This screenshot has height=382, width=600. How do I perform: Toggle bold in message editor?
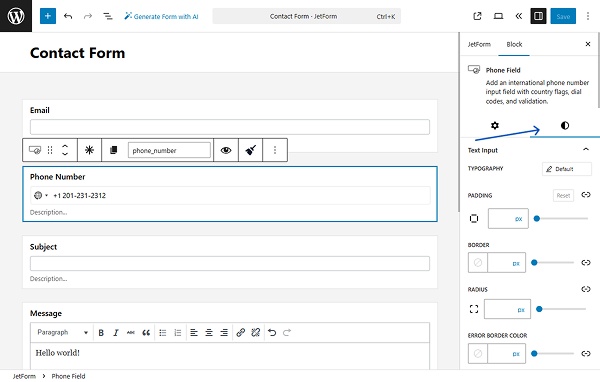[101, 333]
